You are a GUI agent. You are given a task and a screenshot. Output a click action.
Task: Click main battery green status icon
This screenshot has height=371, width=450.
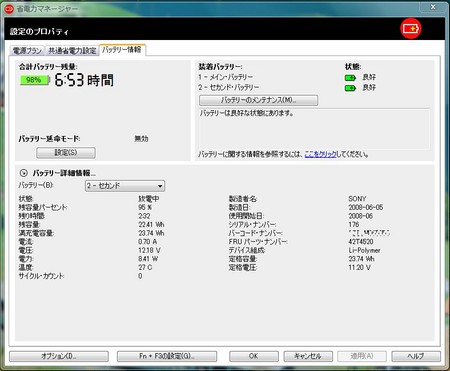click(350, 78)
